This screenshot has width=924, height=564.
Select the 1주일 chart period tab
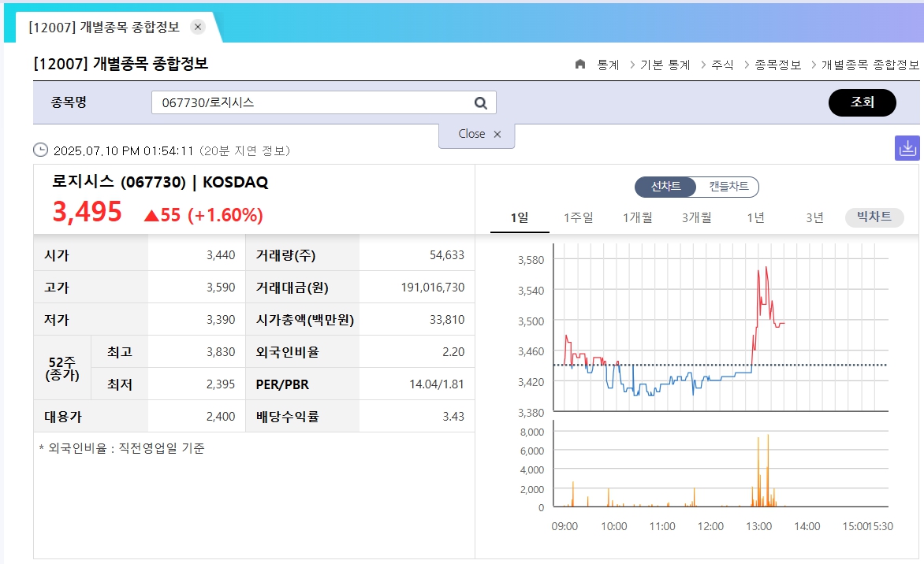point(578,218)
